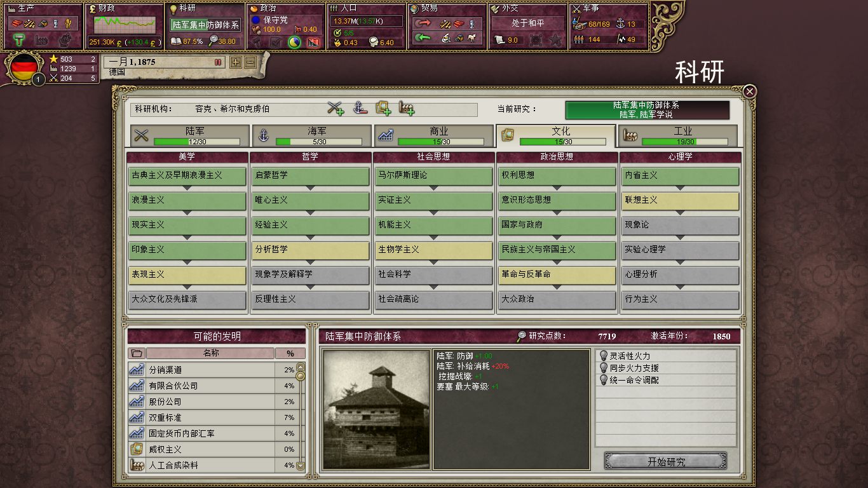The image size is (868, 488).
Task: Click the green hammer build icon under 生产
Action: click(x=20, y=41)
